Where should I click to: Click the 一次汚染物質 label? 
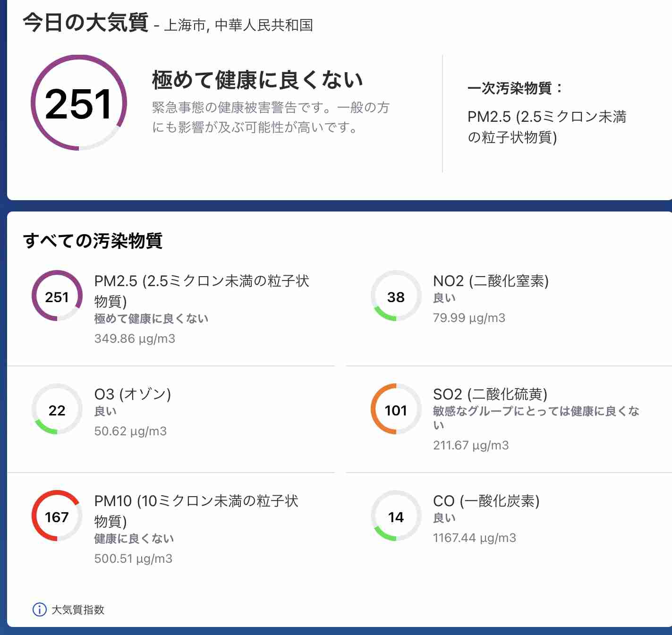tap(515, 88)
